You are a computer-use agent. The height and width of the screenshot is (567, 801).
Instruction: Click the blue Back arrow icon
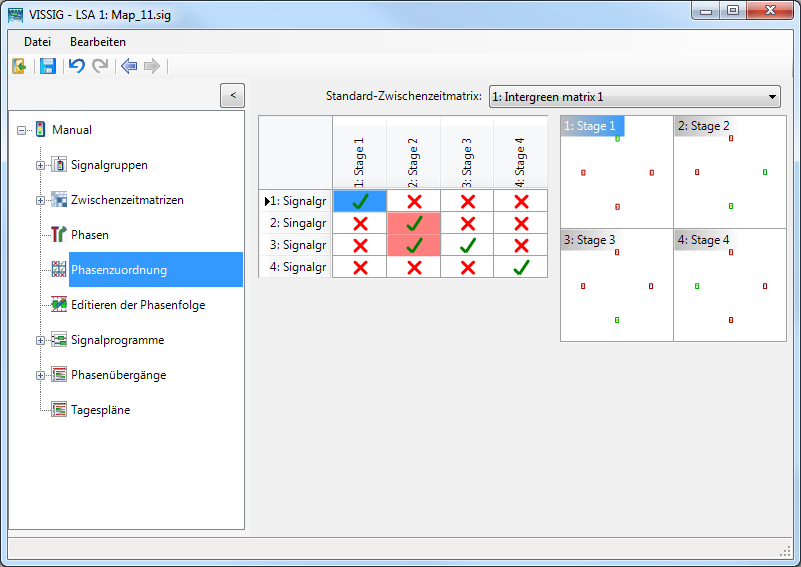pos(128,66)
